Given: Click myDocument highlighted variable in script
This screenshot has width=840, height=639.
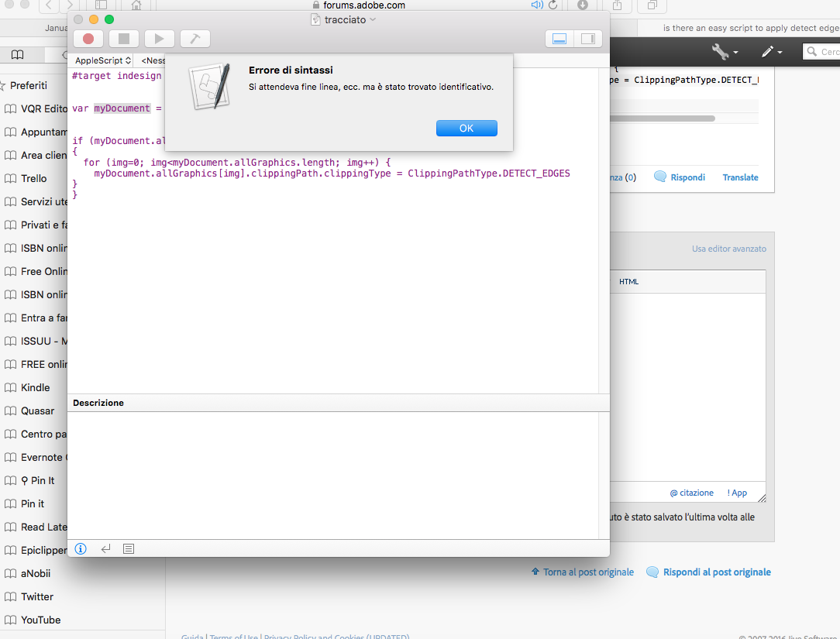Looking at the screenshot, I should click(x=122, y=108).
